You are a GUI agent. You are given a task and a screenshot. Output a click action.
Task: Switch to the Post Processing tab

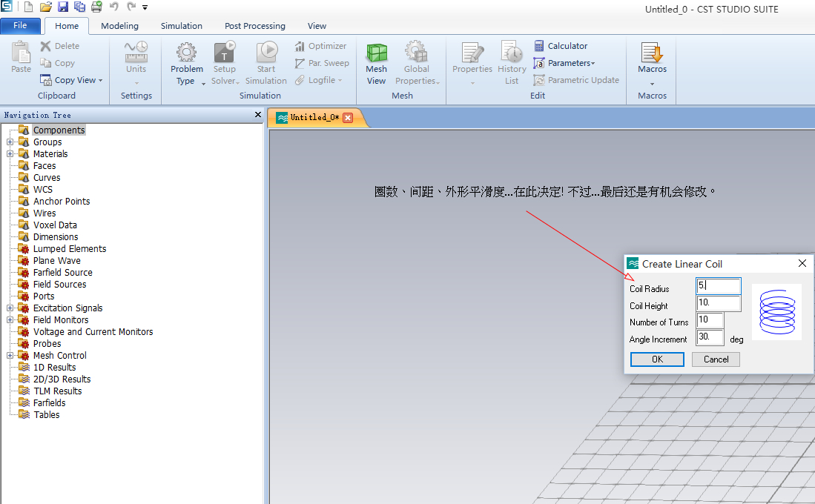(254, 26)
